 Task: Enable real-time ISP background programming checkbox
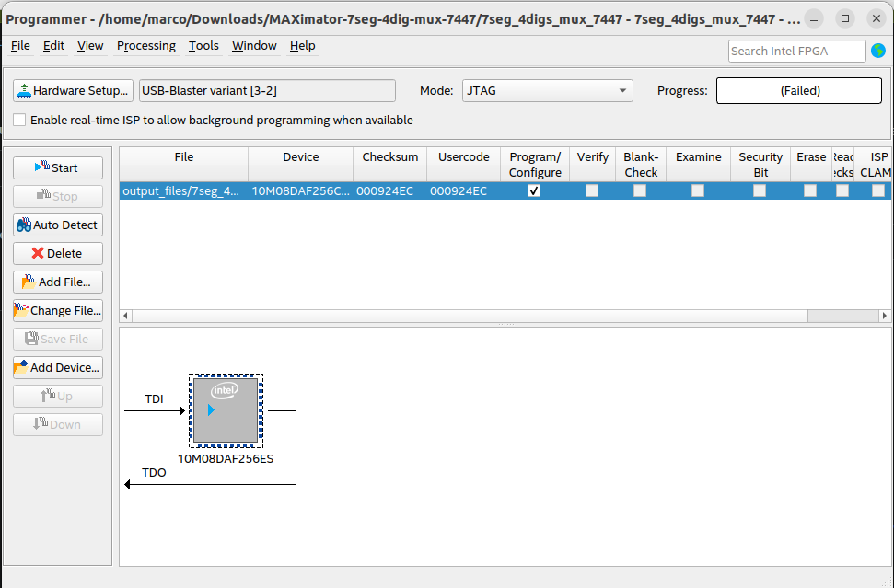click(19, 120)
